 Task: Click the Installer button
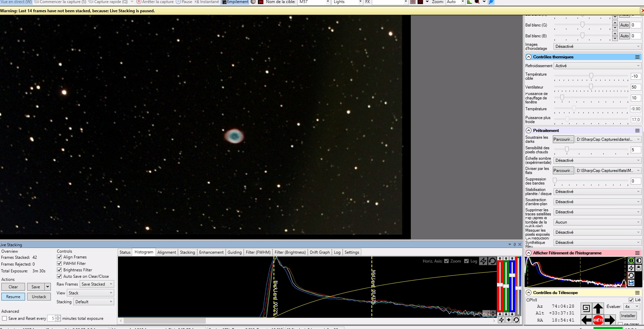[x=628, y=316]
